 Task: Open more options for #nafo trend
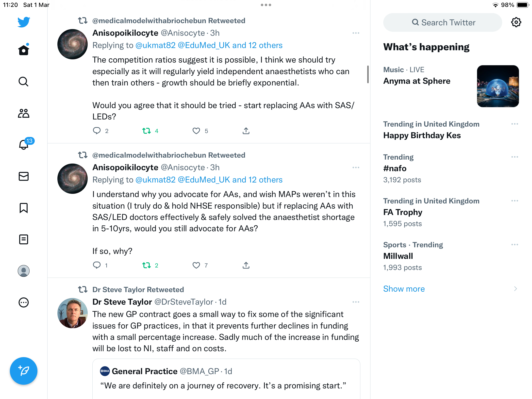[x=515, y=157]
